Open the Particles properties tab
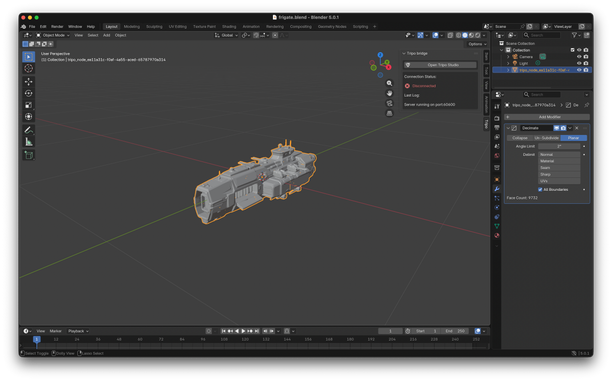This screenshot has height=382, width=612. point(497,198)
